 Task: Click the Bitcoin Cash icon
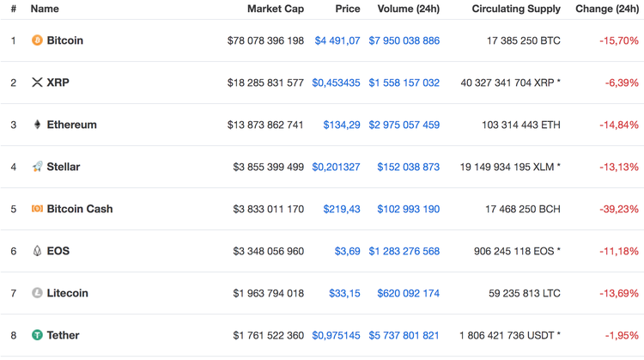tap(37, 209)
